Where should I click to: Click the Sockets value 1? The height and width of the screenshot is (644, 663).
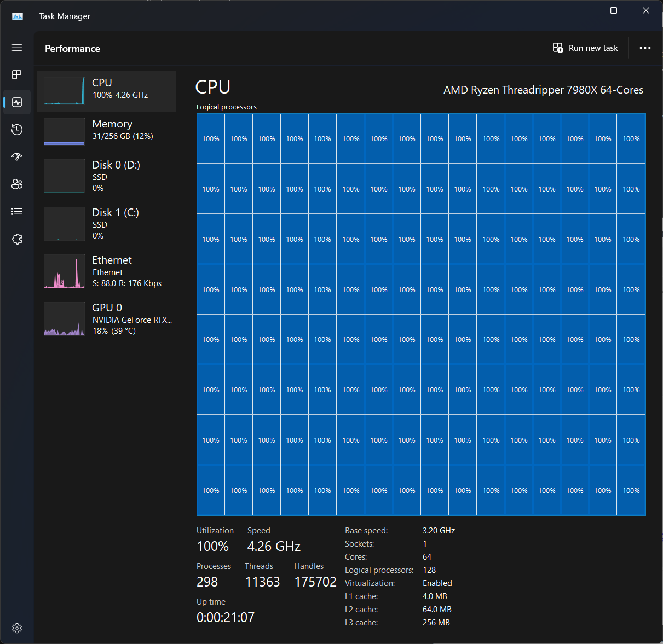point(425,544)
